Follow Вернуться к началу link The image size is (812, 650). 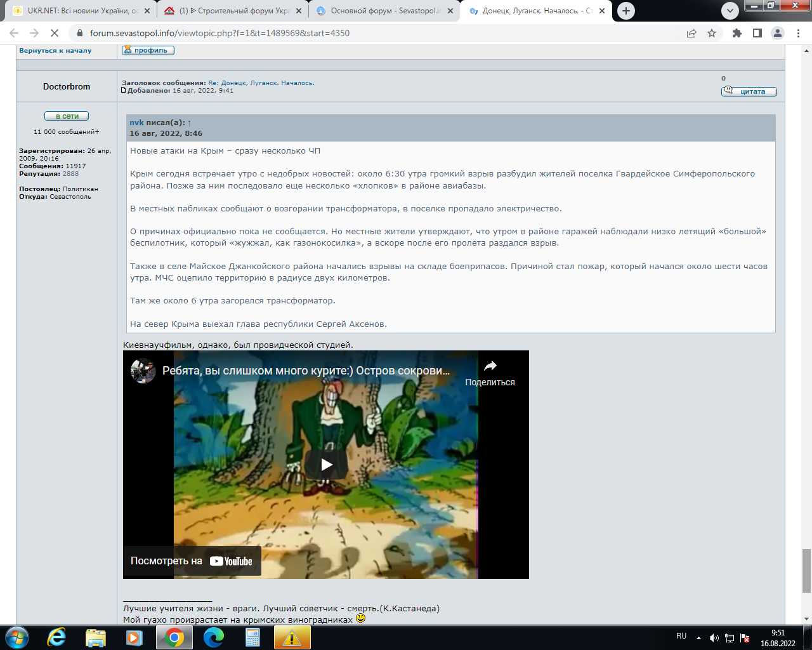[55, 50]
